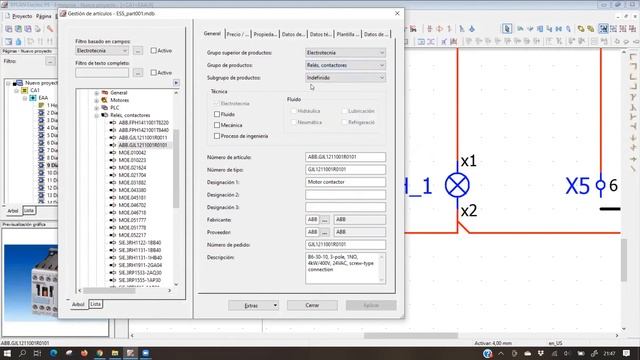
Task: Expand the General node in parts tree
Action: [97, 93]
